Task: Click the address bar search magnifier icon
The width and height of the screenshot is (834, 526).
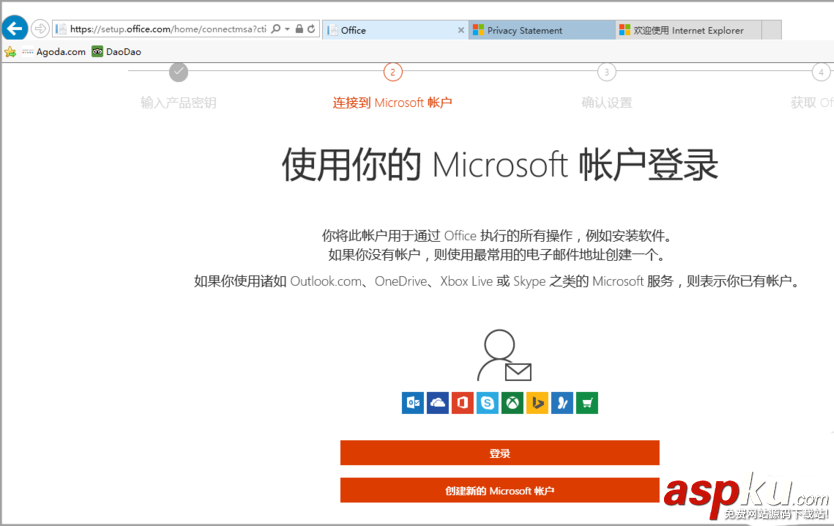Action: pyautogui.click(x=276, y=29)
